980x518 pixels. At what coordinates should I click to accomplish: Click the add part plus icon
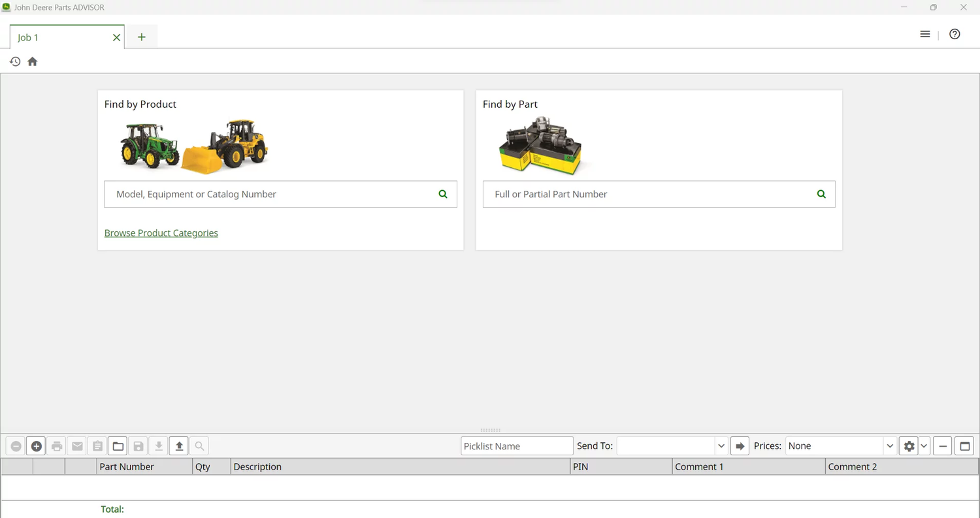click(37, 446)
